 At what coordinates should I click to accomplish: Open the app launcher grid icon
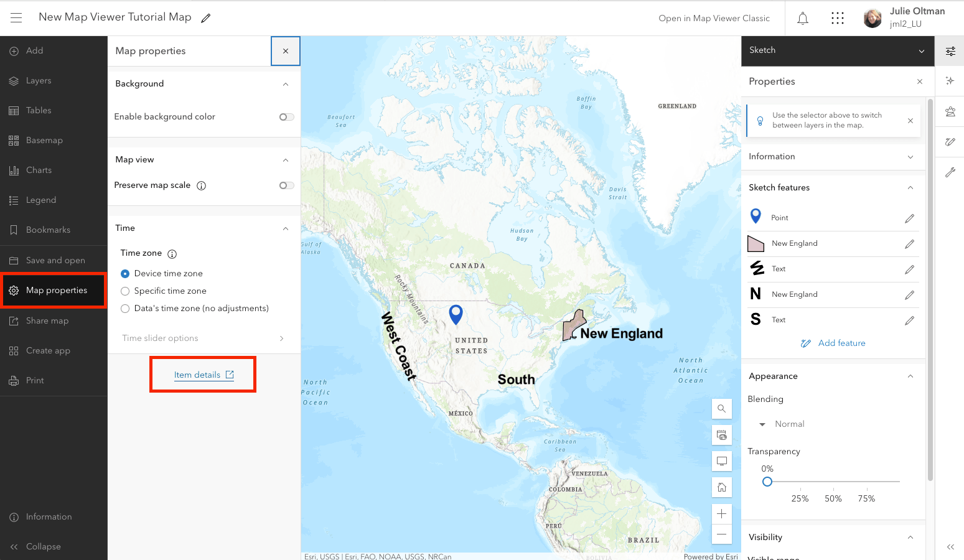click(x=838, y=19)
